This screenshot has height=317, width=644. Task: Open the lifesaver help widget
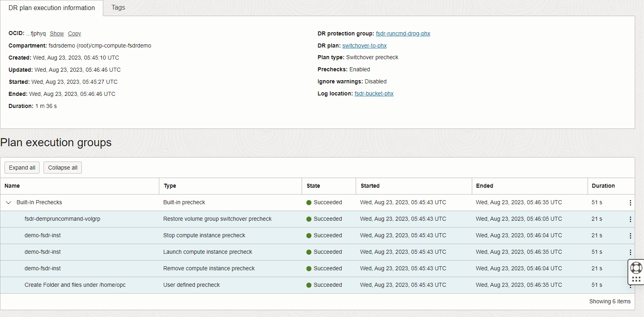[x=636, y=268]
